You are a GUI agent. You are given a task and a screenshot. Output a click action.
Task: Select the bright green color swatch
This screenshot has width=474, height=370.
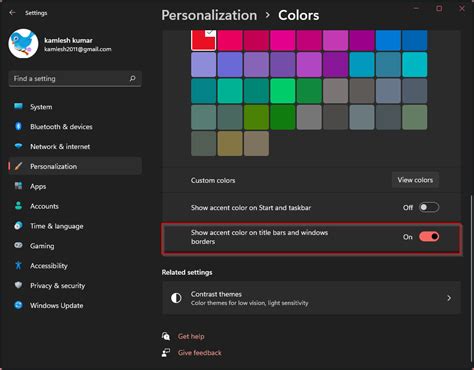pos(283,91)
